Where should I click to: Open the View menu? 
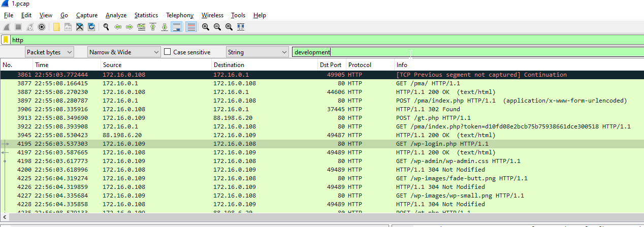pyautogui.click(x=46, y=15)
